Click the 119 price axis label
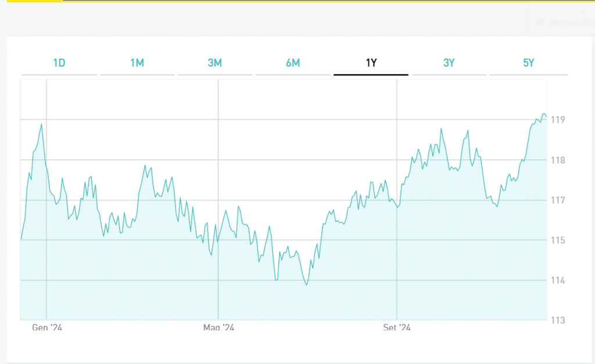Viewport: 595px width, 364px height. tap(558, 120)
